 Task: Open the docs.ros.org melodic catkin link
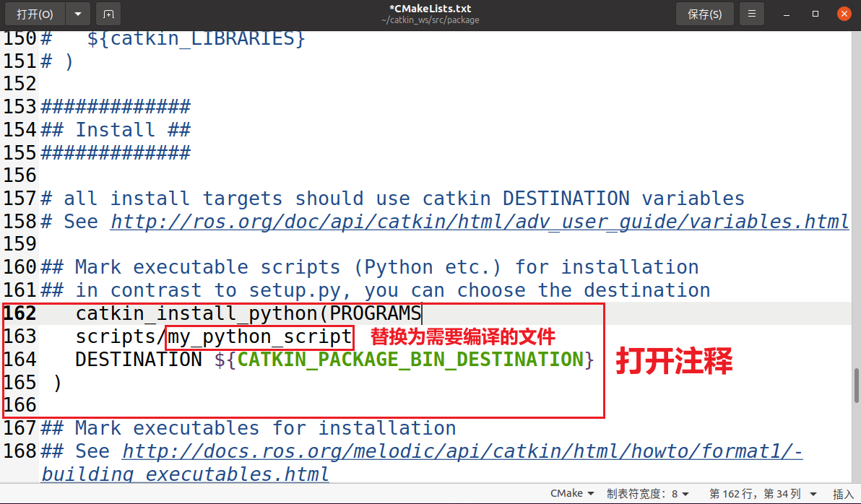[x=462, y=452]
